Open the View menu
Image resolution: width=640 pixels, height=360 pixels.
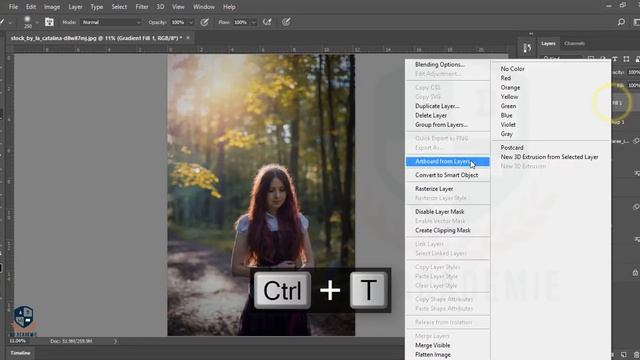point(178,7)
